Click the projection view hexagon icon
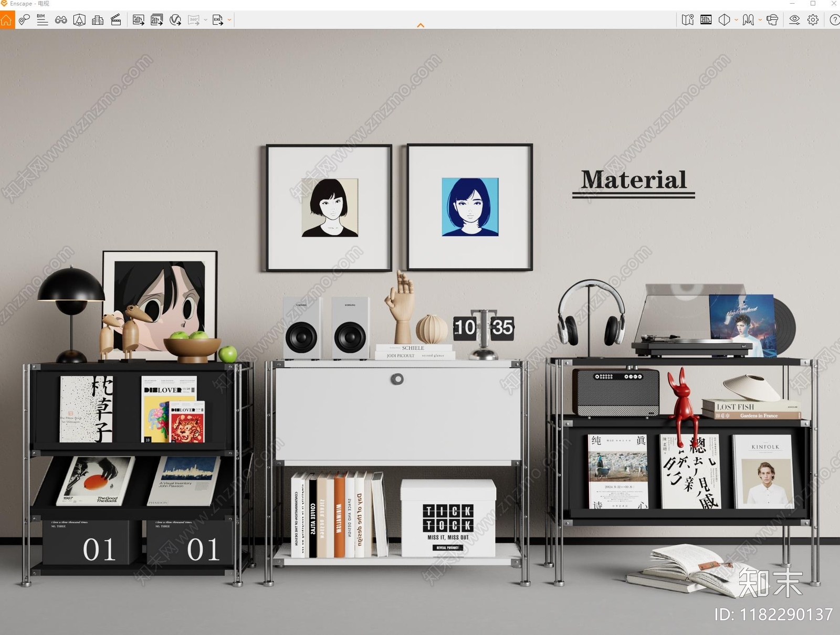This screenshot has height=635, width=840. pos(724,20)
